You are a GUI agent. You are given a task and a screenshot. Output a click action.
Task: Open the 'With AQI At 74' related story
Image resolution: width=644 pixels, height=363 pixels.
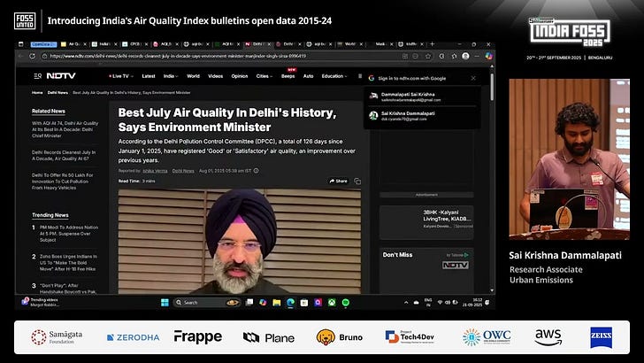coord(65,129)
